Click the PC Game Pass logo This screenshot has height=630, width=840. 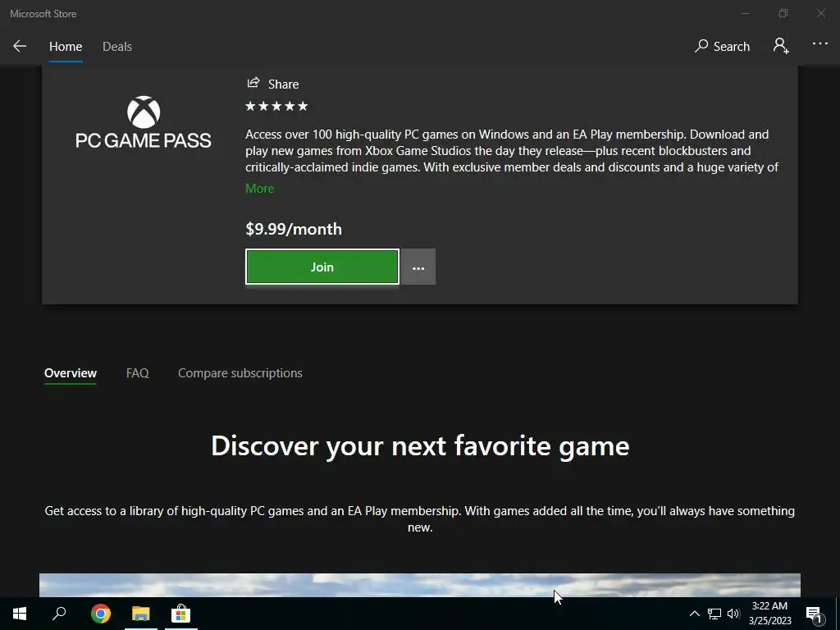pyautogui.click(x=144, y=123)
